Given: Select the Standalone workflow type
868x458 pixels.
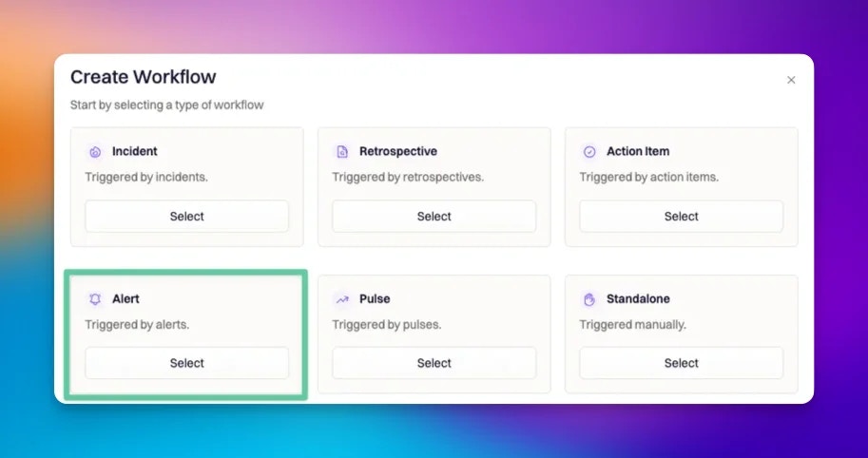Looking at the screenshot, I should pyautogui.click(x=682, y=363).
